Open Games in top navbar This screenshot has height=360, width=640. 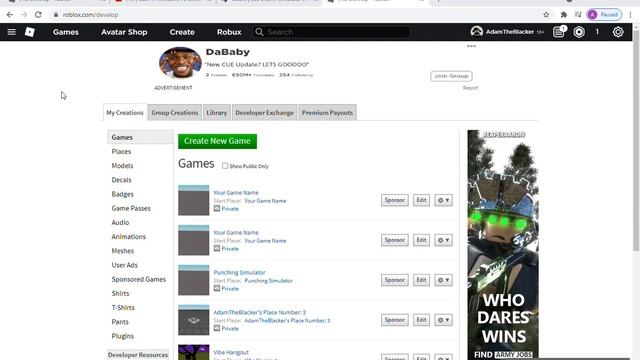[66, 32]
